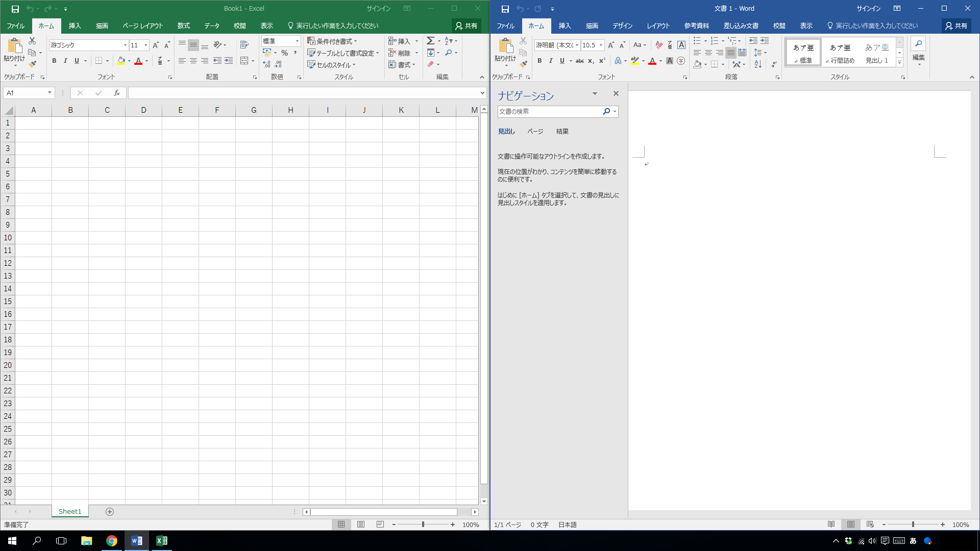Click Word's bullet list icon

[x=697, y=41]
